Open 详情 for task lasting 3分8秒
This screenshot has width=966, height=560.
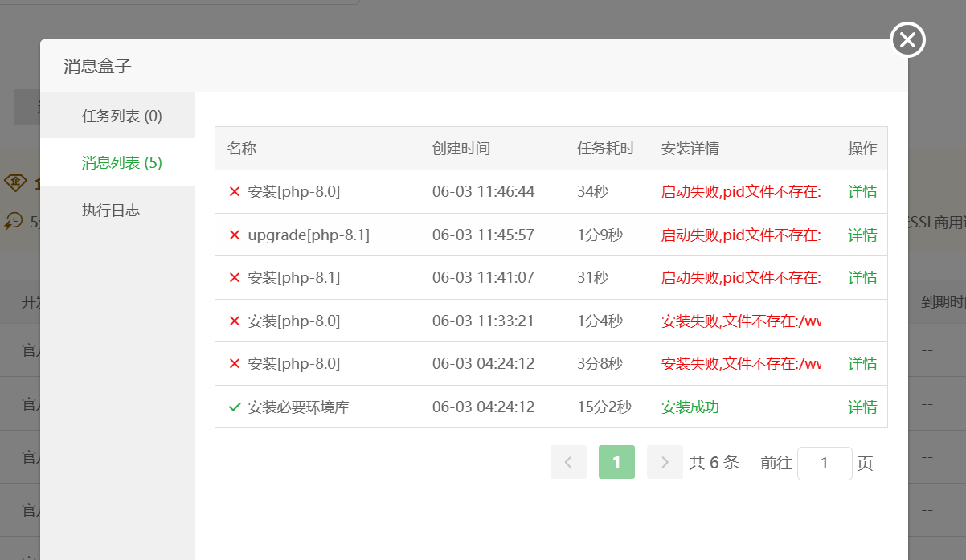click(x=862, y=364)
